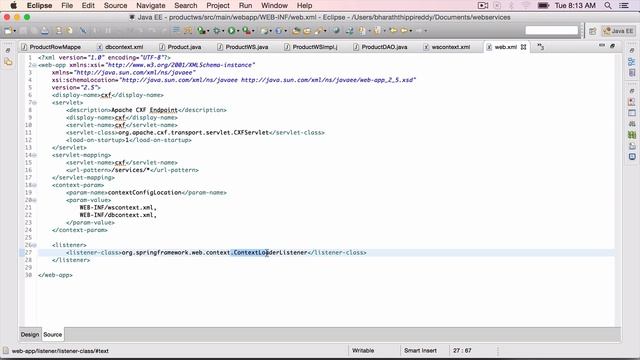Click the battery status icon
This screenshot has height=360, width=640.
(543, 6)
